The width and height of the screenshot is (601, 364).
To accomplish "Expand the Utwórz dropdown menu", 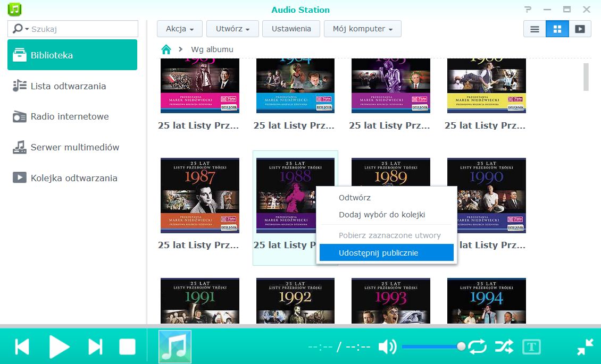I will (232, 29).
